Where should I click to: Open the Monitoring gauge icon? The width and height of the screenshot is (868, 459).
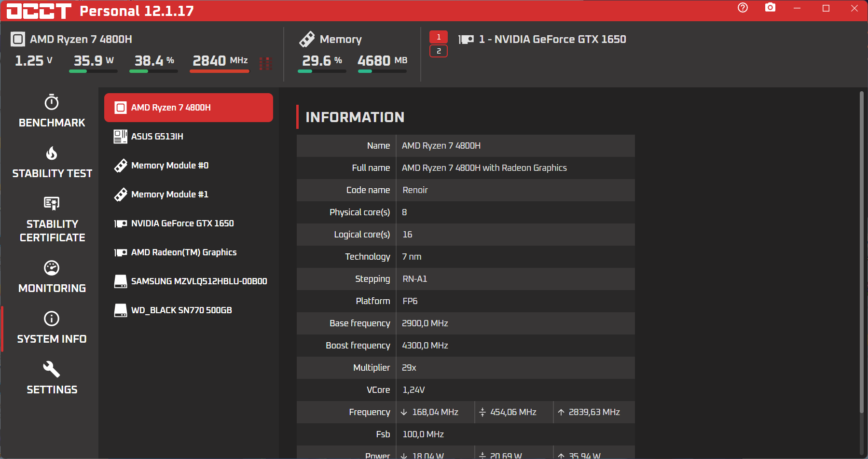(52, 268)
